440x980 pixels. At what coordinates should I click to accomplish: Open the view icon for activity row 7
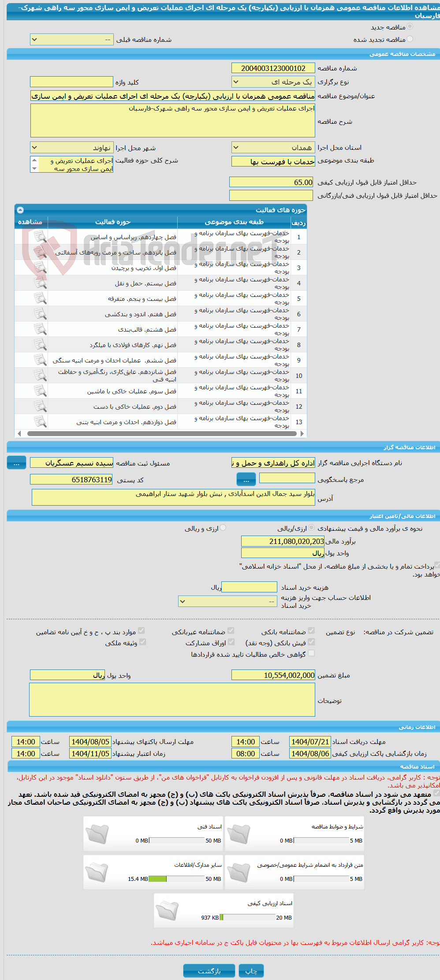[40, 329]
